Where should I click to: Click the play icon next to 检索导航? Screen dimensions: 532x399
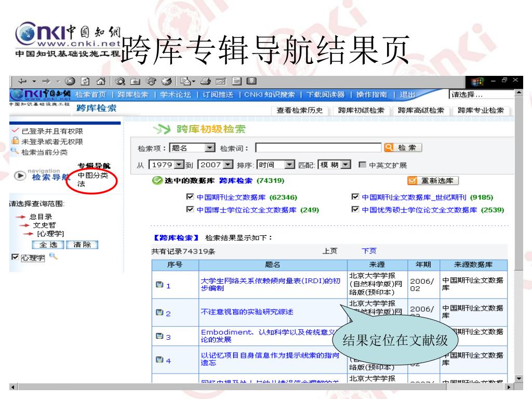click(x=20, y=176)
